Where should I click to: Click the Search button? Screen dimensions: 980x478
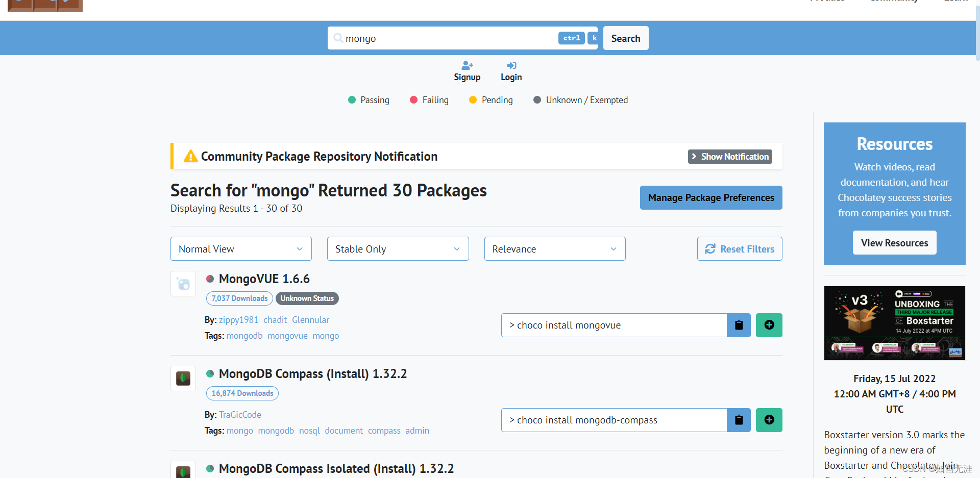pos(626,38)
